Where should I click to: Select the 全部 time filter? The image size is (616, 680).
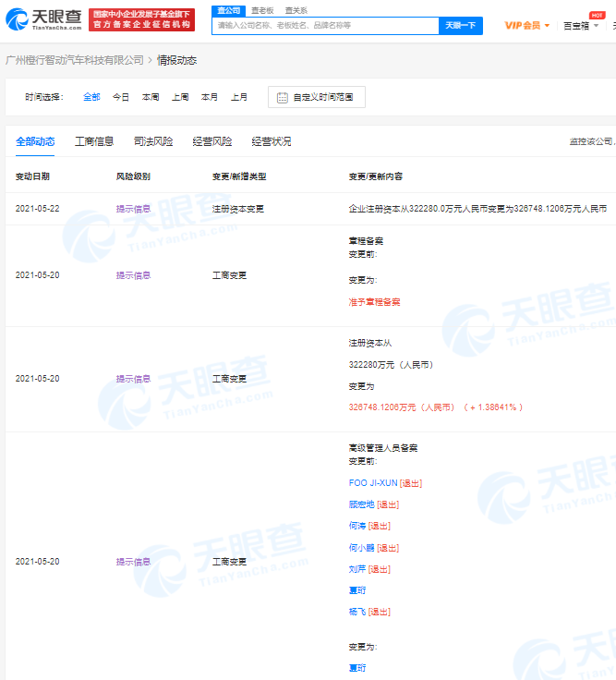tap(91, 96)
